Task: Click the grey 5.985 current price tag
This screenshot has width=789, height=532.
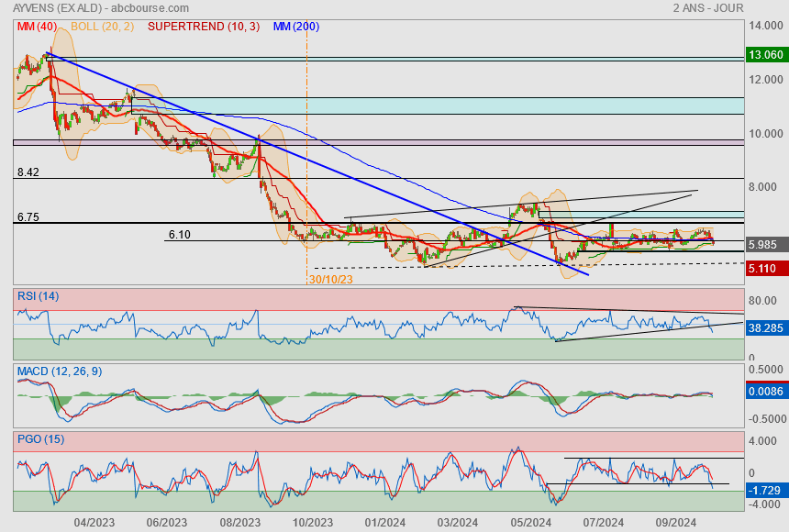Action: [766, 245]
